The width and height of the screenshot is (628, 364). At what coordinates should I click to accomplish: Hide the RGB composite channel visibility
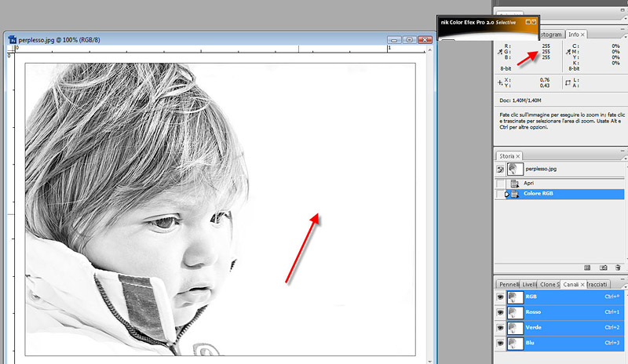[x=500, y=297]
